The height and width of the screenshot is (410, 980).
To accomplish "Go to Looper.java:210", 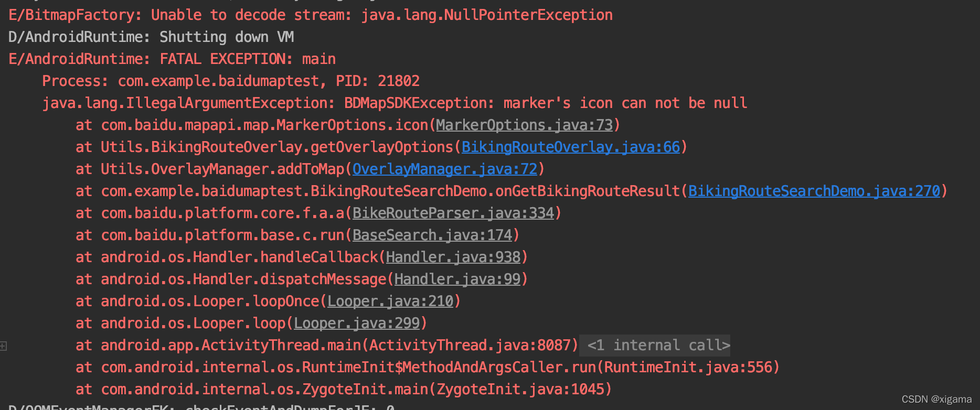I will [x=390, y=301].
